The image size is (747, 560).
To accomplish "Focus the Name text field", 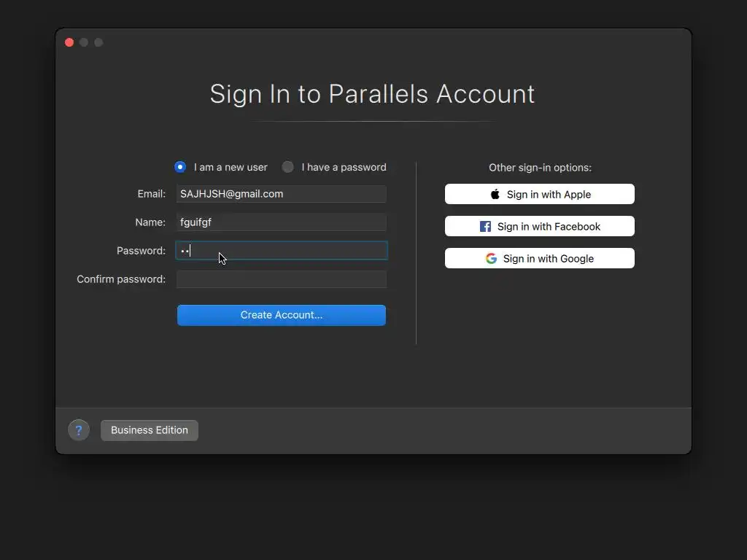I will [x=281, y=222].
